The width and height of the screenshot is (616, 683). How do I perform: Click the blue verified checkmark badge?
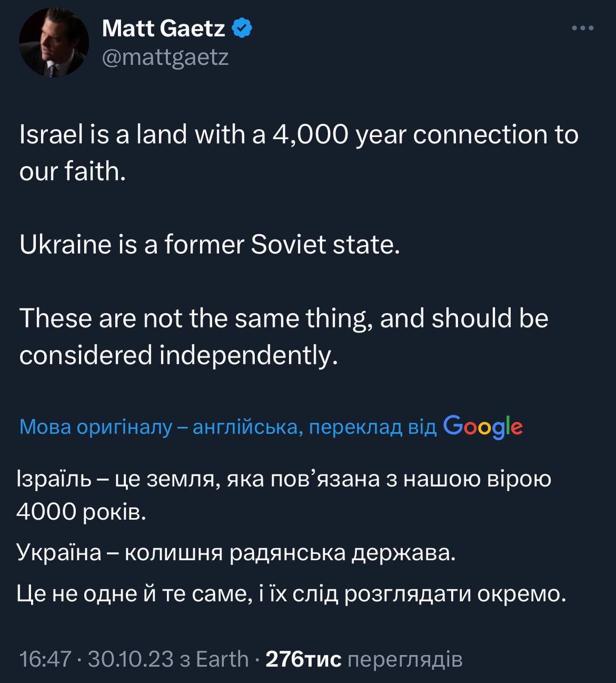click(x=242, y=28)
